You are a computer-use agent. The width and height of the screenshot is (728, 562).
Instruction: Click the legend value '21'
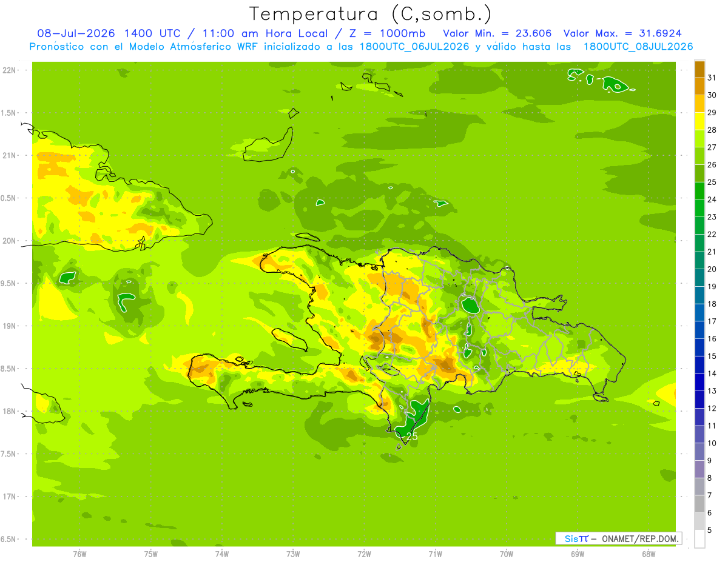pos(712,252)
